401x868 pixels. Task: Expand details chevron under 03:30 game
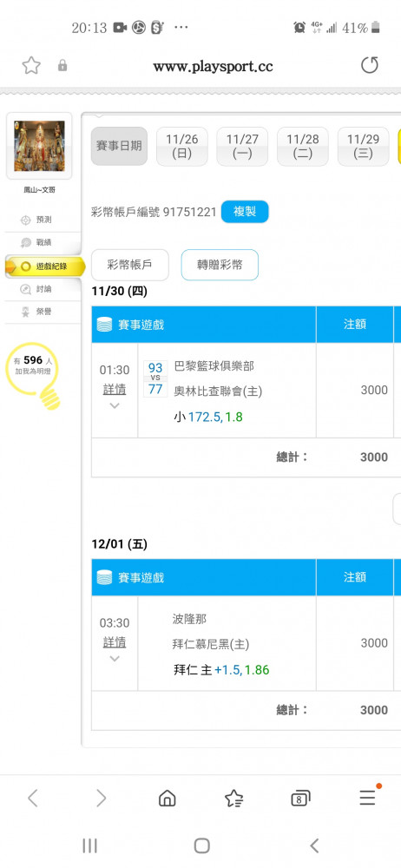coord(115,659)
